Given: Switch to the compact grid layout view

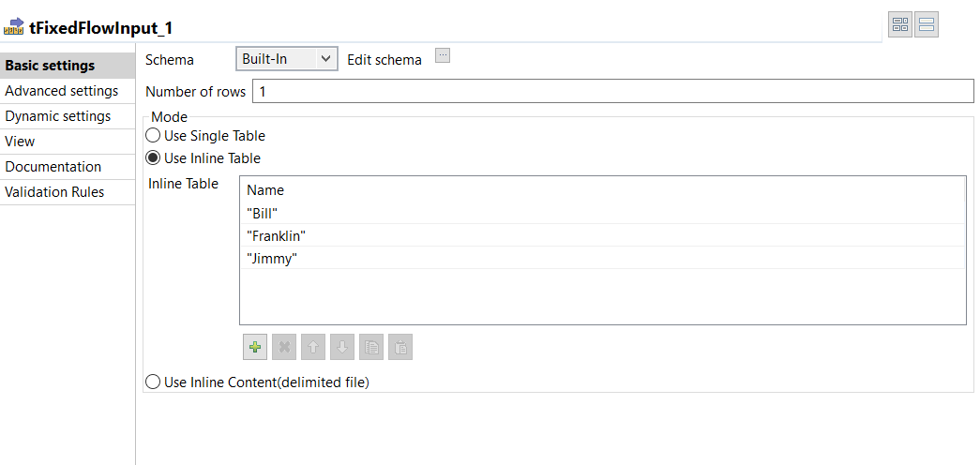Looking at the screenshot, I should click(x=900, y=25).
